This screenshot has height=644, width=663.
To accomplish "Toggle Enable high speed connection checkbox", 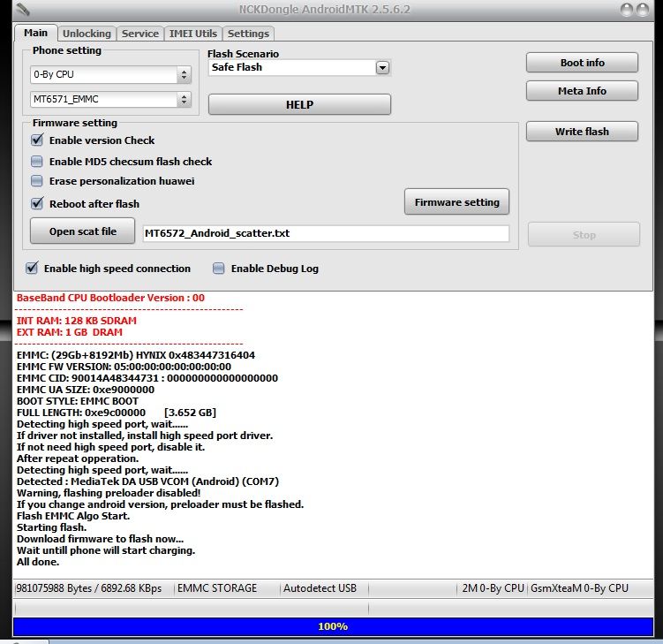I will pyautogui.click(x=32, y=269).
